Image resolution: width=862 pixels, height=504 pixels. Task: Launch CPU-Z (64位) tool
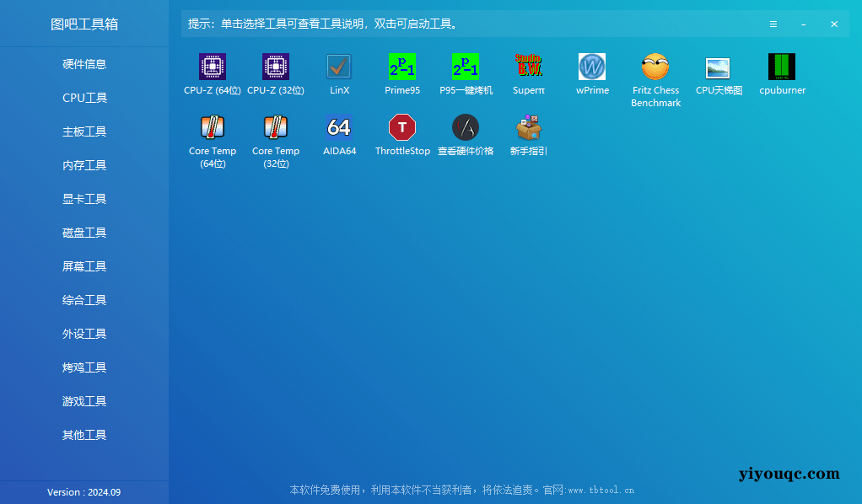pos(212,67)
